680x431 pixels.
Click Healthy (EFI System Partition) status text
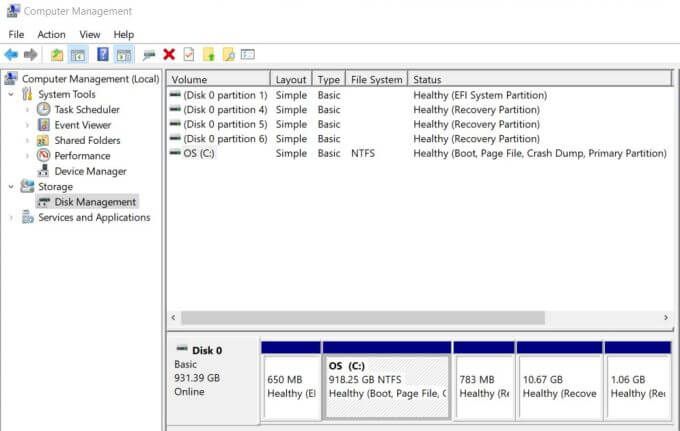click(480, 95)
